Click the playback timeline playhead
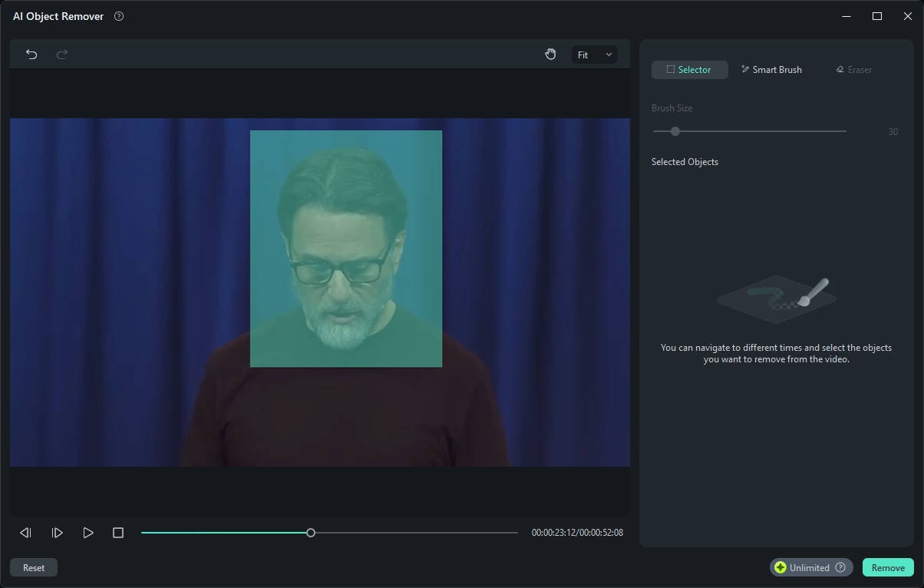Screen dimensions: 924x588 [x=311, y=533]
